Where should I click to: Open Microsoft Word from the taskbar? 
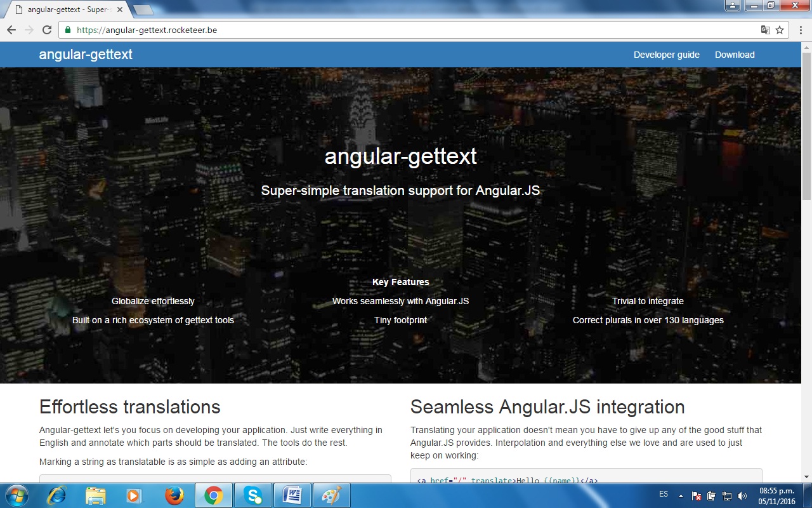pos(293,495)
